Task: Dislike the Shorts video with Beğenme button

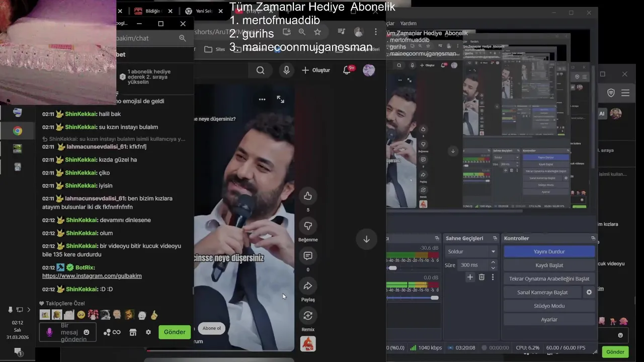Action: (308, 226)
